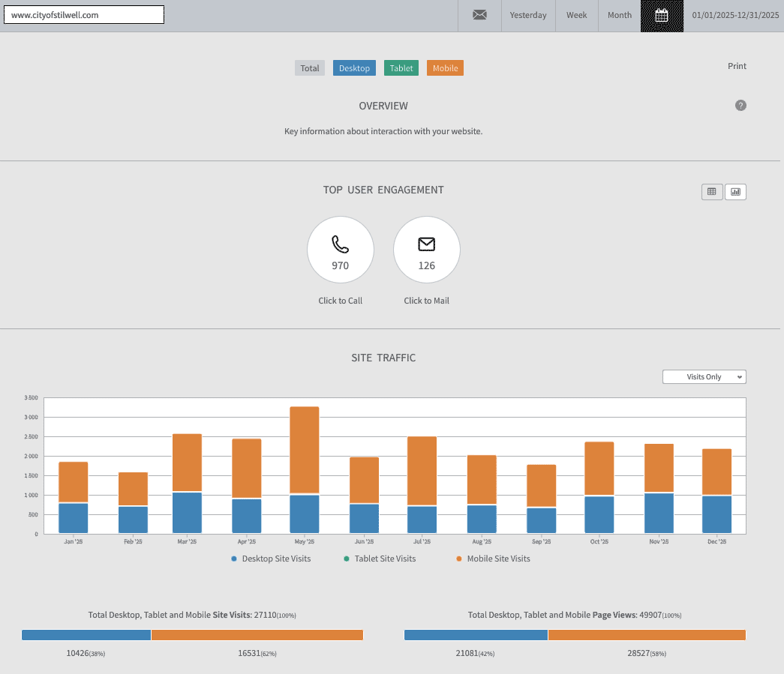Click the Print link
This screenshot has width=784, height=674.
pyautogui.click(x=737, y=66)
